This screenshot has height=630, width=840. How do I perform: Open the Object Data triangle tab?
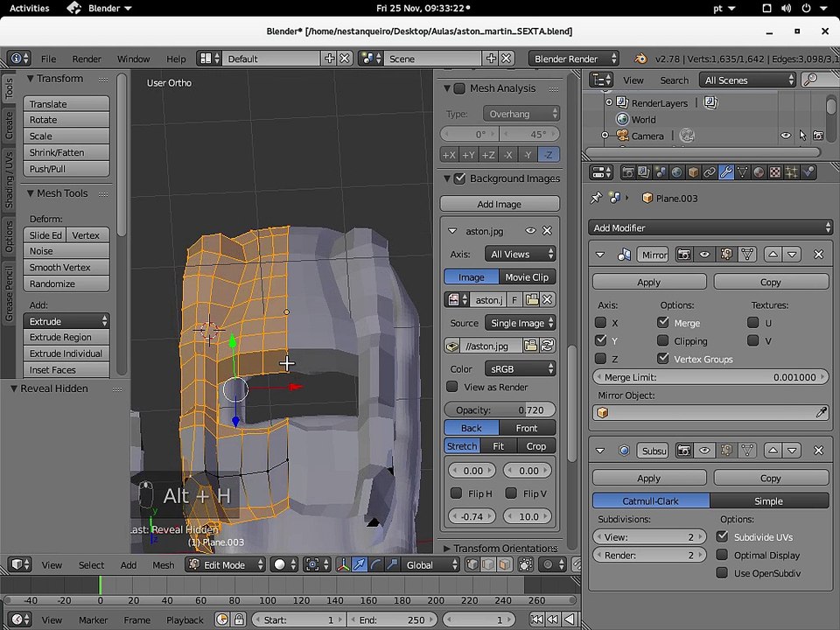(743, 172)
